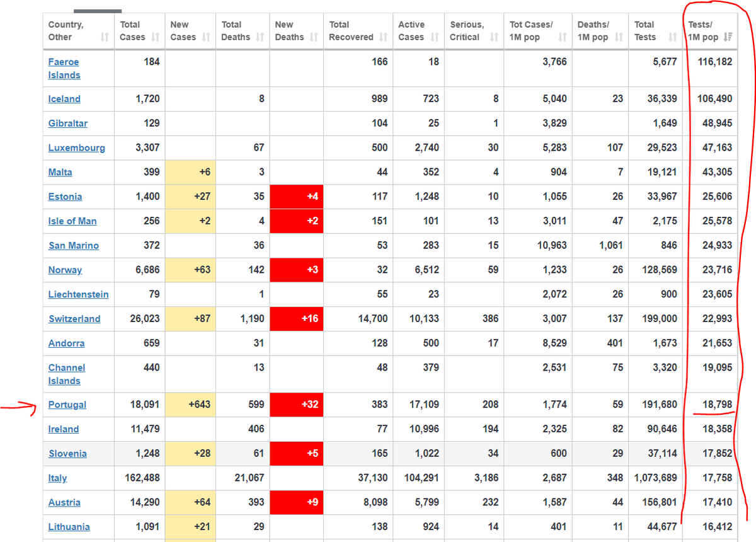
Task: Select Norway's new deaths cell
Action: coord(296,270)
